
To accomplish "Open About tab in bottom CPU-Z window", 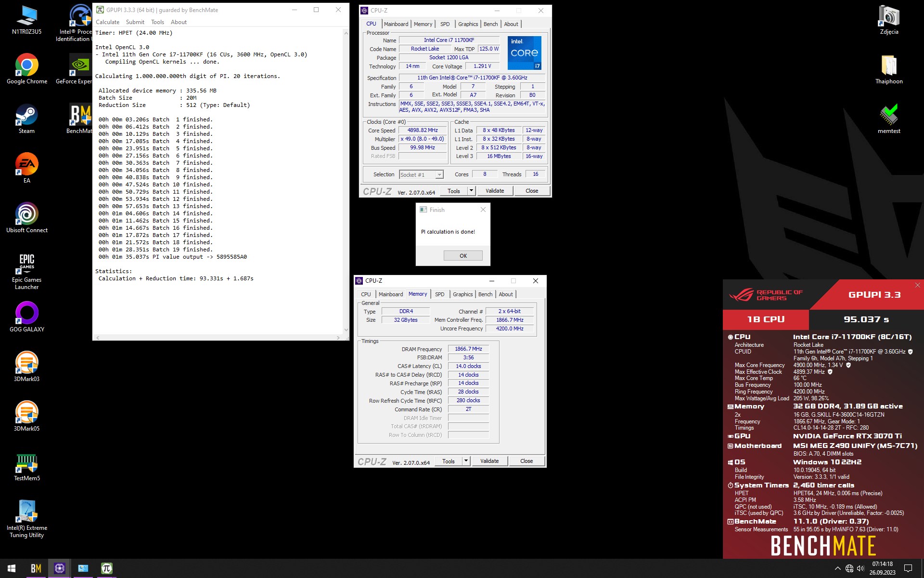I will [506, 294].
